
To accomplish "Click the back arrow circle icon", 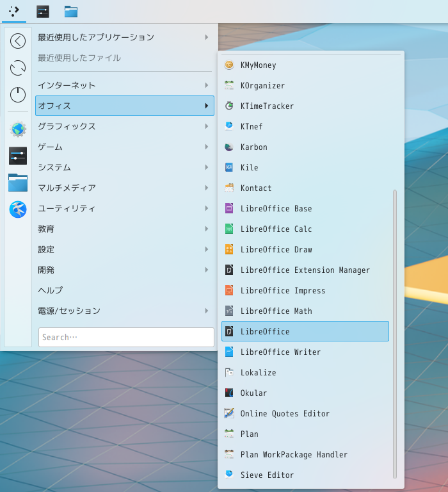I will 18,41.
